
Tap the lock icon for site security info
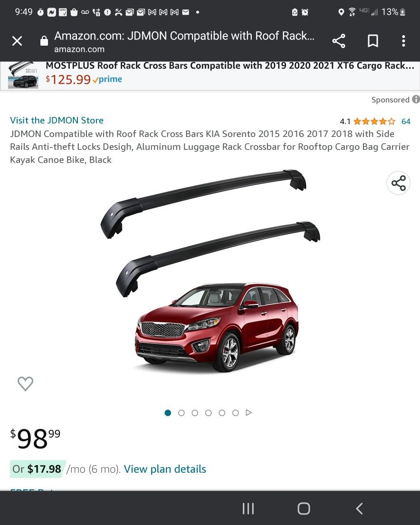pos(44,41)
